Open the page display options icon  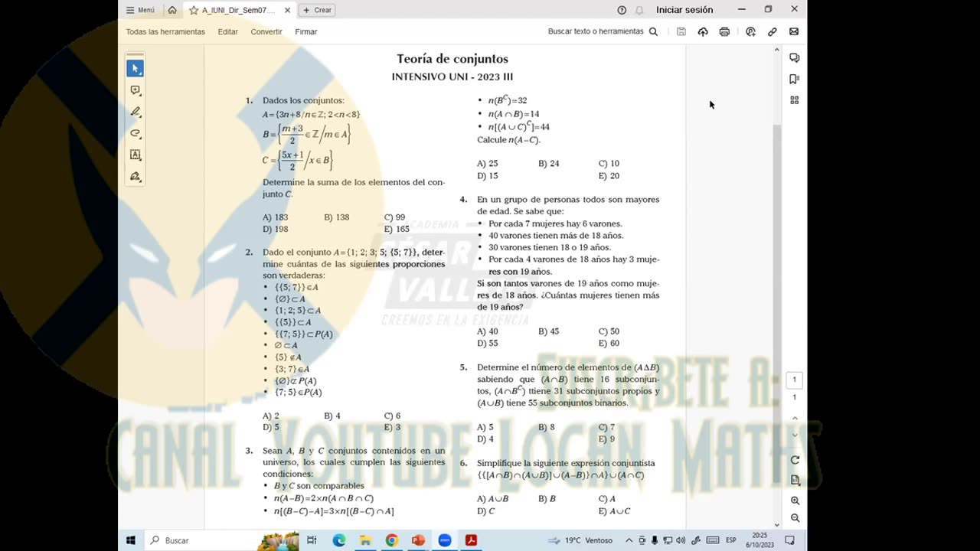(795, 481)
